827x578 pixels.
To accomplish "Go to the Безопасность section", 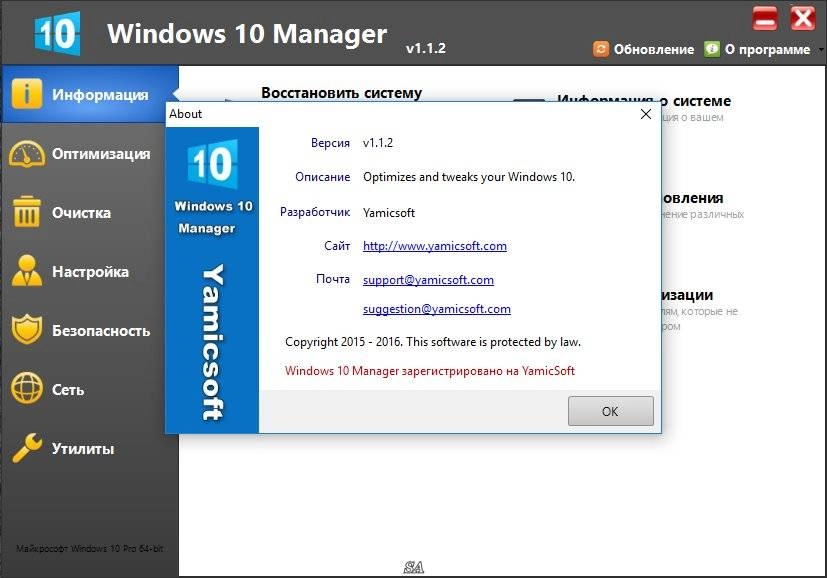I will (x=90, y=331).
